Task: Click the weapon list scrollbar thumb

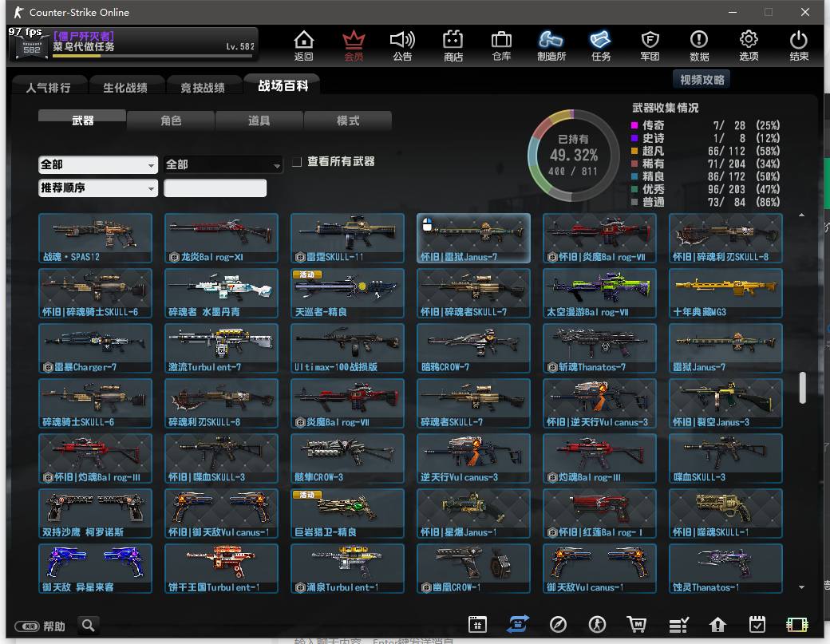Action: pos(803,387)
